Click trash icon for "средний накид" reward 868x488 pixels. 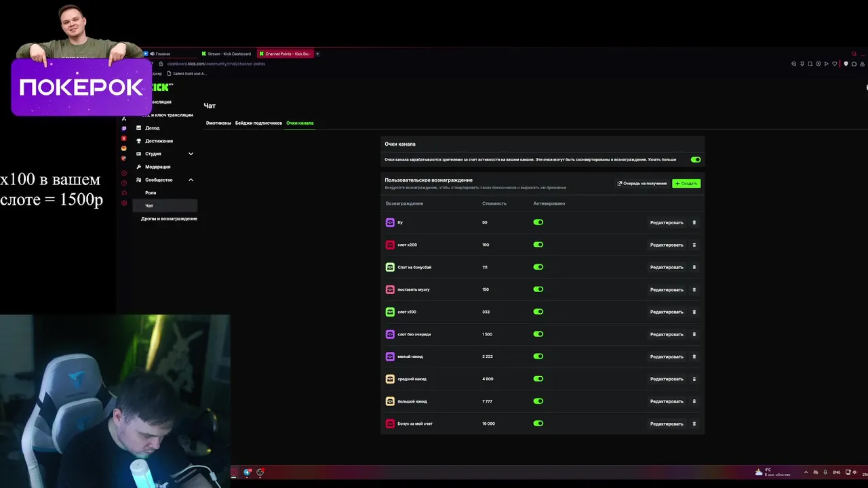pos(694,379)
